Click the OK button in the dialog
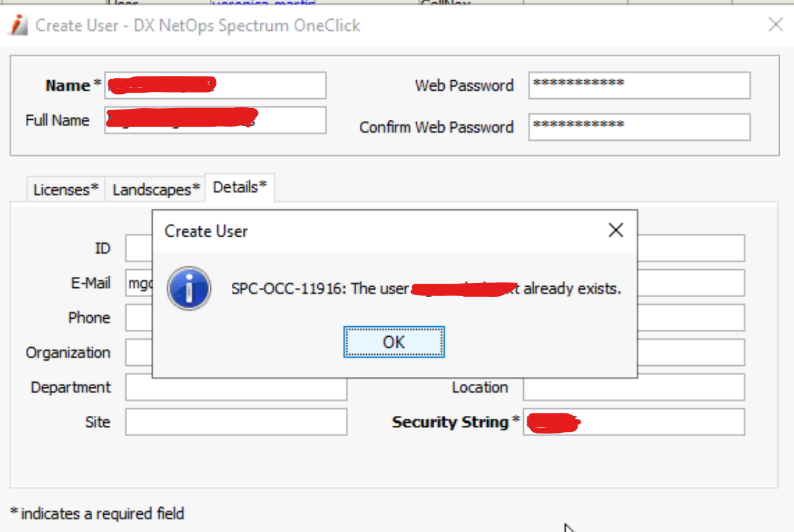 click(x=394, y=342)
